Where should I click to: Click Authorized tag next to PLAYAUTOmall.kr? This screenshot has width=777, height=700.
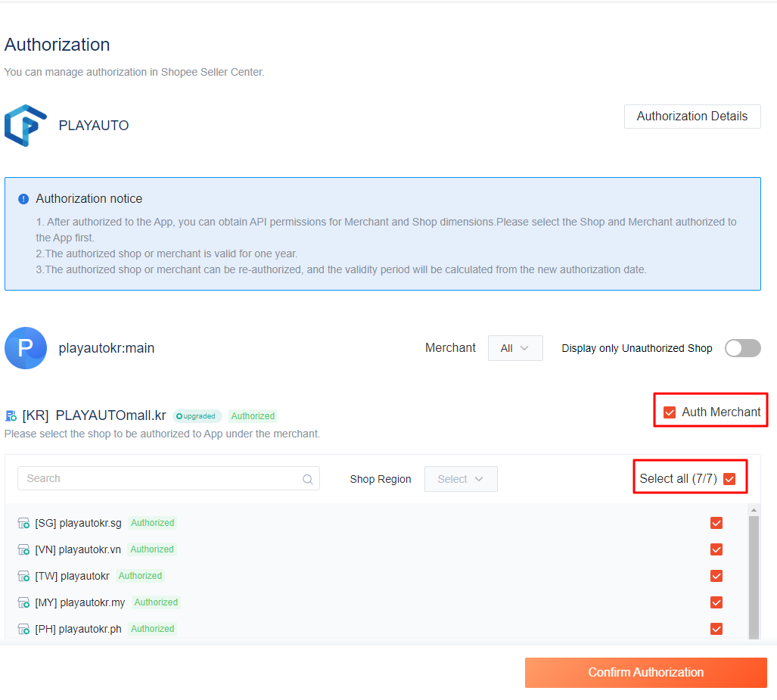[x=253, y=416]
